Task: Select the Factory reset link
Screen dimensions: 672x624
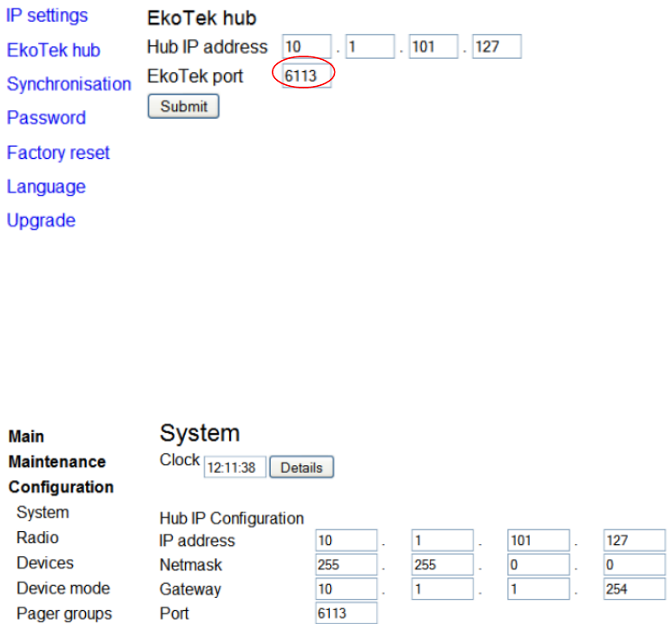Action: (58, 153)
